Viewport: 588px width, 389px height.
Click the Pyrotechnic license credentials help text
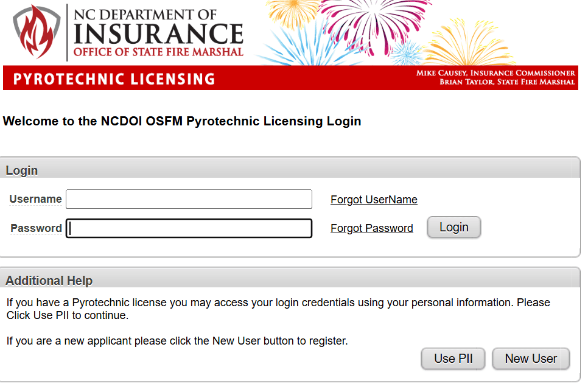278,309
